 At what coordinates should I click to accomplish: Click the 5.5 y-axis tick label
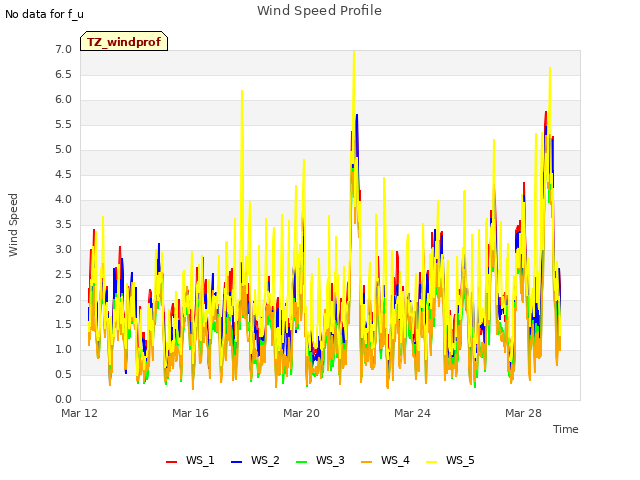(x=63, y=125)
